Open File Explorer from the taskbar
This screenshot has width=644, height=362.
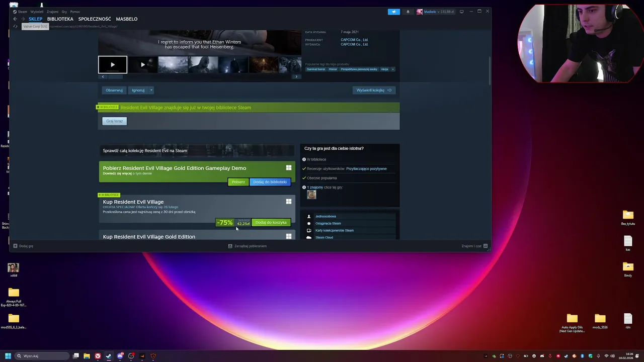(x=87, y=356)
